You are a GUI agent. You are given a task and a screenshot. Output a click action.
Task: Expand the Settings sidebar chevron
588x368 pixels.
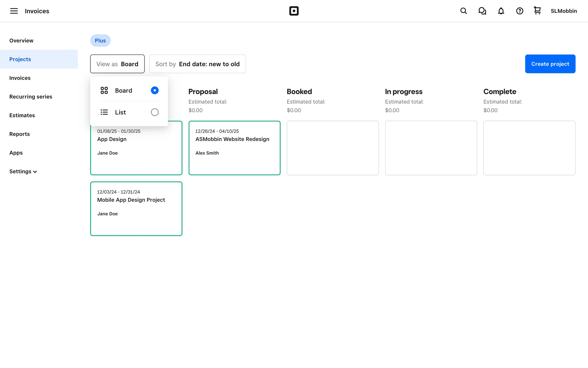click(35, 172)
